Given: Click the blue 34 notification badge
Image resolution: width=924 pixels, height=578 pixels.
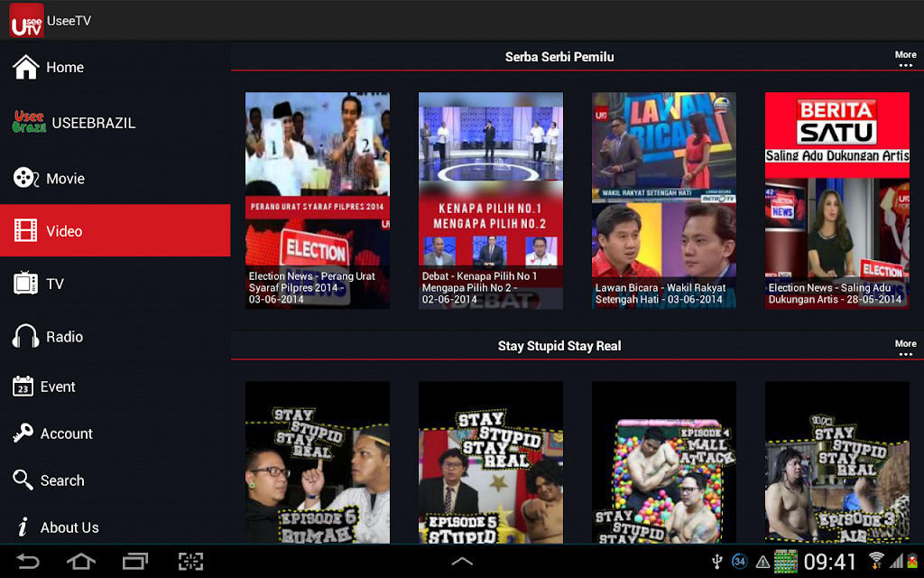Looking at the screenshot, I should (740, 562).
